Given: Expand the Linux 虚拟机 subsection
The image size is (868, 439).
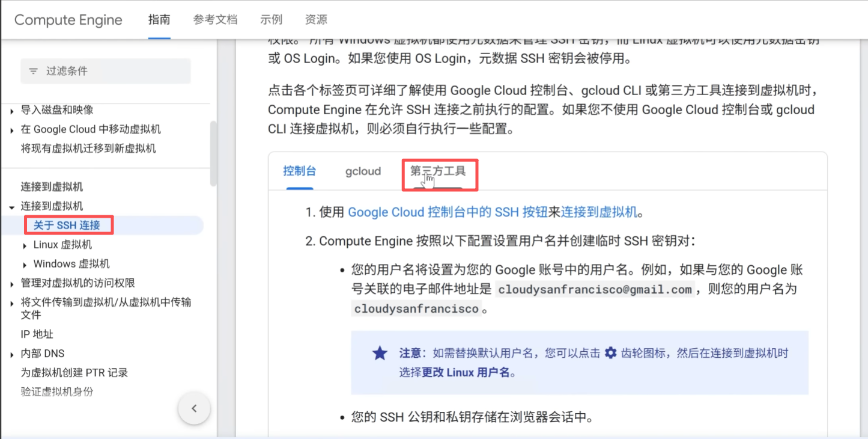Looking at the screenshot, I should (25, 245).
